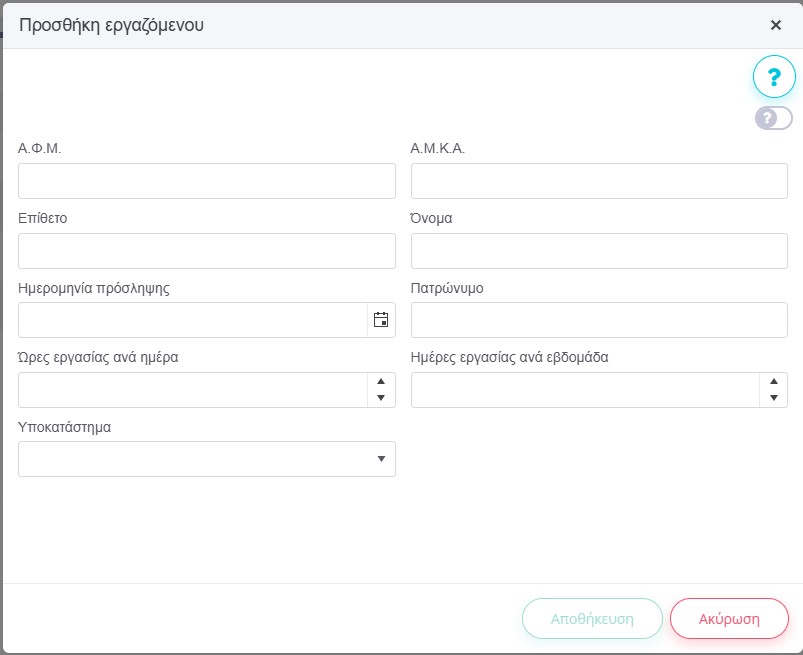Toggle the help hints switch
This screenshot has height=655, width=803.
773,118
